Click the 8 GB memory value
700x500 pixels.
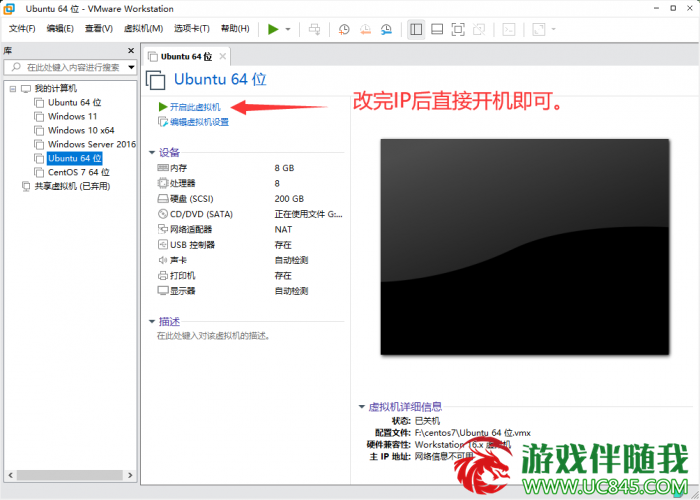pos(284,168)
